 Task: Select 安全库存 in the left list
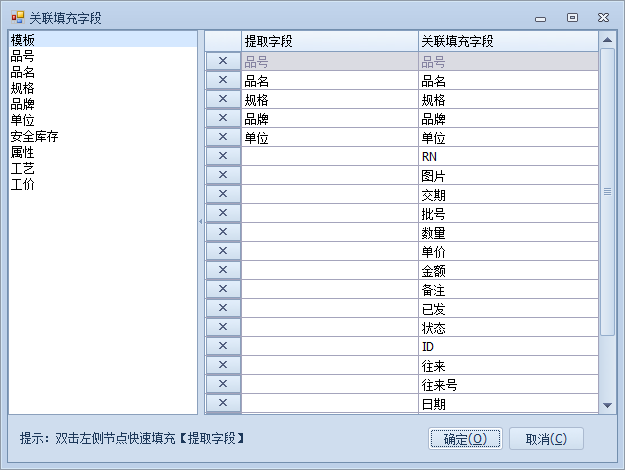pos(35,136)
